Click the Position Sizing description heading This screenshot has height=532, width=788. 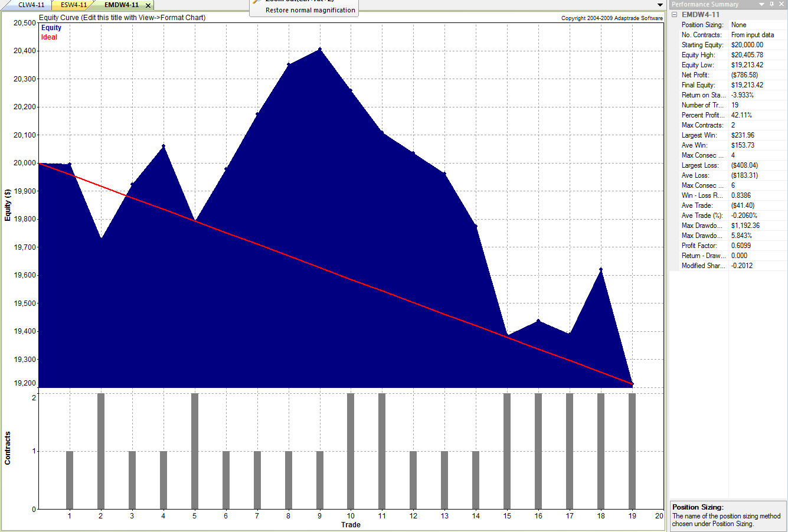tap(698, 507)
